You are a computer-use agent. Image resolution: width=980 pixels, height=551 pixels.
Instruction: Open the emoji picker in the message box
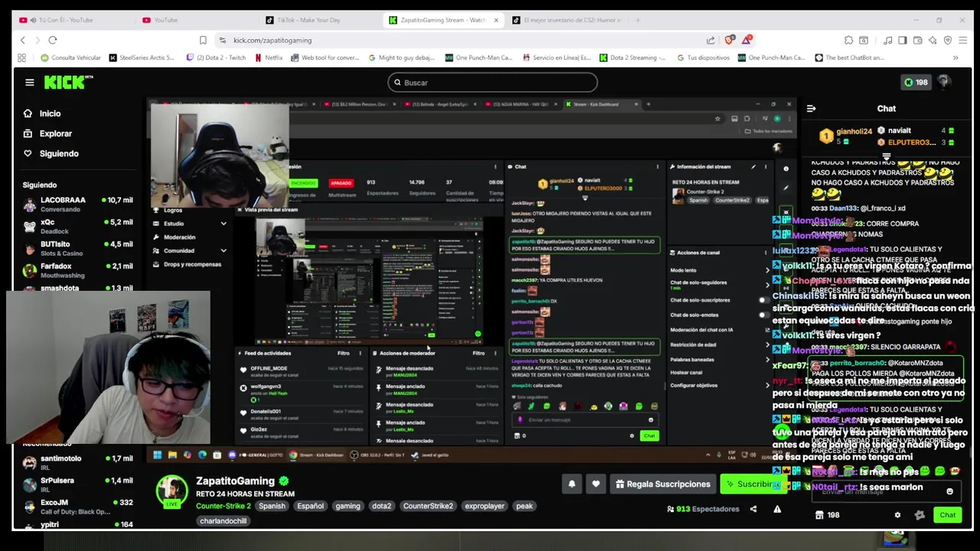pos(949,491)
